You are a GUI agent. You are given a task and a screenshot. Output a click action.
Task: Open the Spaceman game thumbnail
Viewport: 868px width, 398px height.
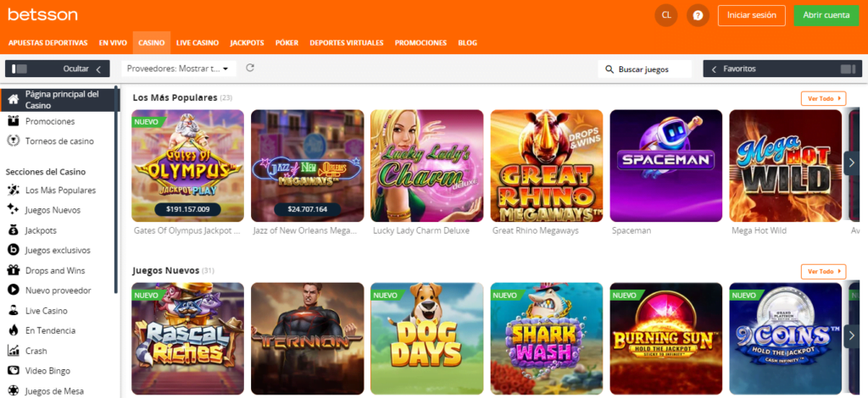pos(666,166)
